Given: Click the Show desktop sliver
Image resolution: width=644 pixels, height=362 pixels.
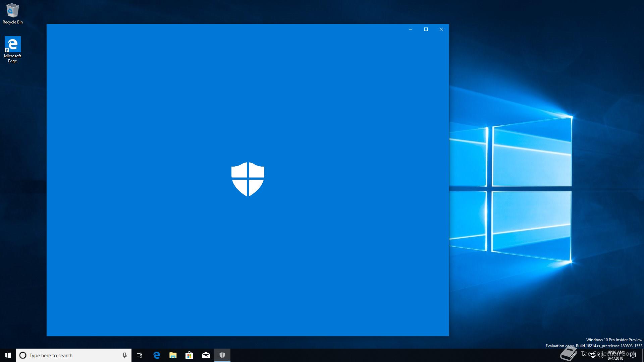Looking at the screenshot, I should pyautogui.click(x=643, y=355).
